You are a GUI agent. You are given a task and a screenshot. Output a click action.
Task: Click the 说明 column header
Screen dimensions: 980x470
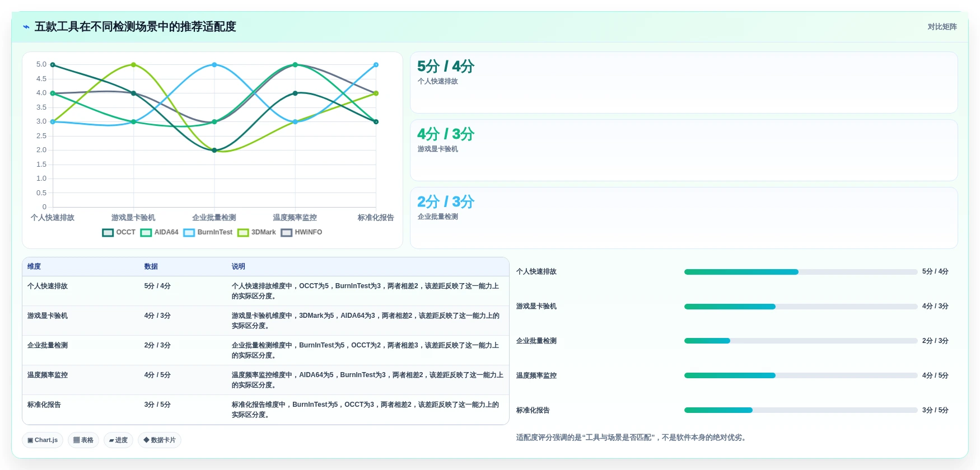239,267
